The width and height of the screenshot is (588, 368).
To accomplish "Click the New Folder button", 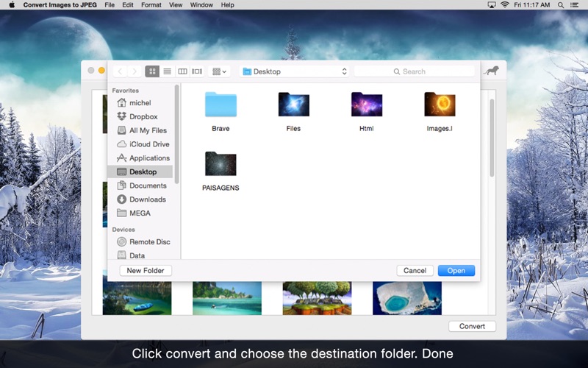I will tap(146, 270).
